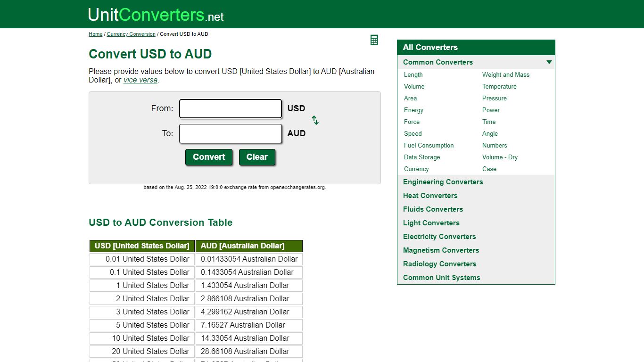This screenshot has height=362, width=644.
Task: Open the Area converter
Action: click(x=410, y=98)
